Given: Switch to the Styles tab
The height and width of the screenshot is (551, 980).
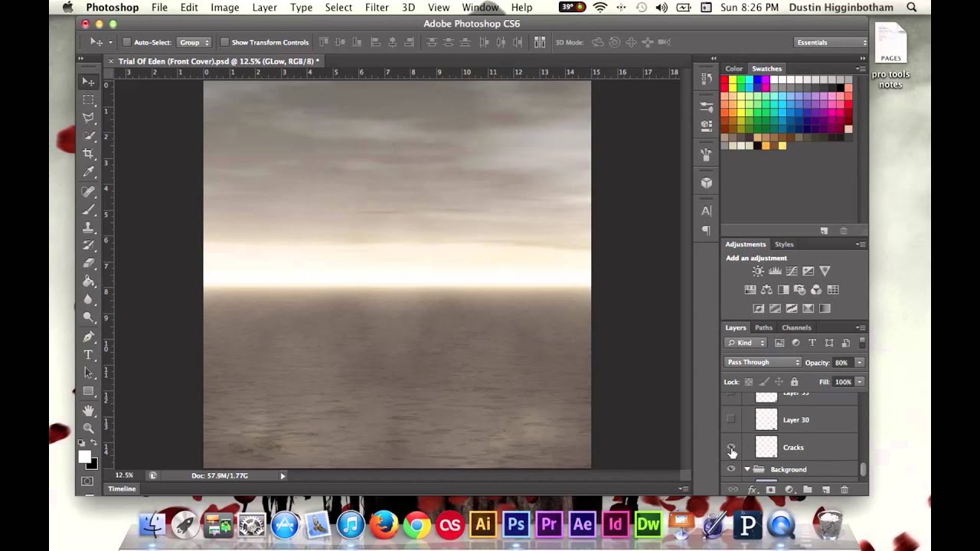Looking at the screenshot, I should click(784, 244).
